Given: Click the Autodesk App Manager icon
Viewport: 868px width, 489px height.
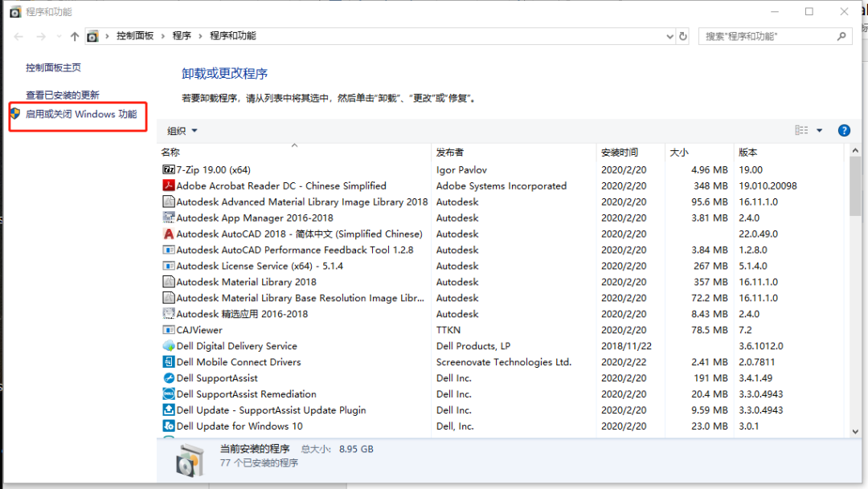Looking at the screenshot, I should [168, 218].
